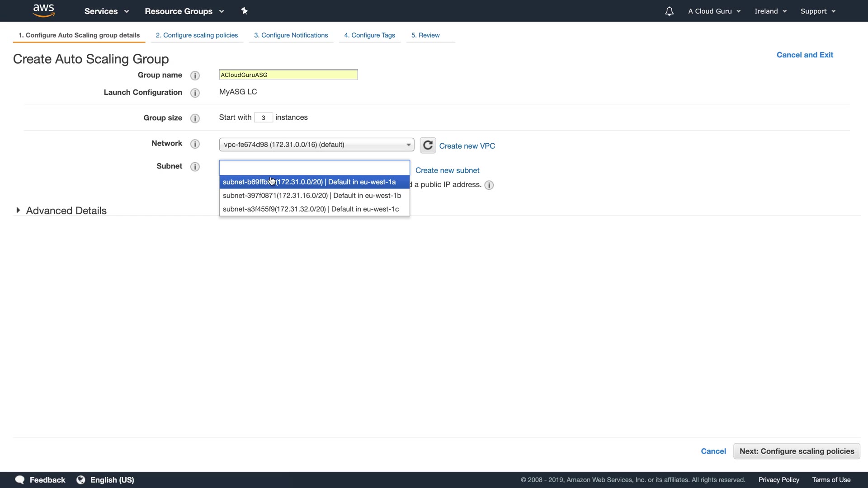
Task: Click the pin shortcut icon in navbar
Action: point(245,11)
